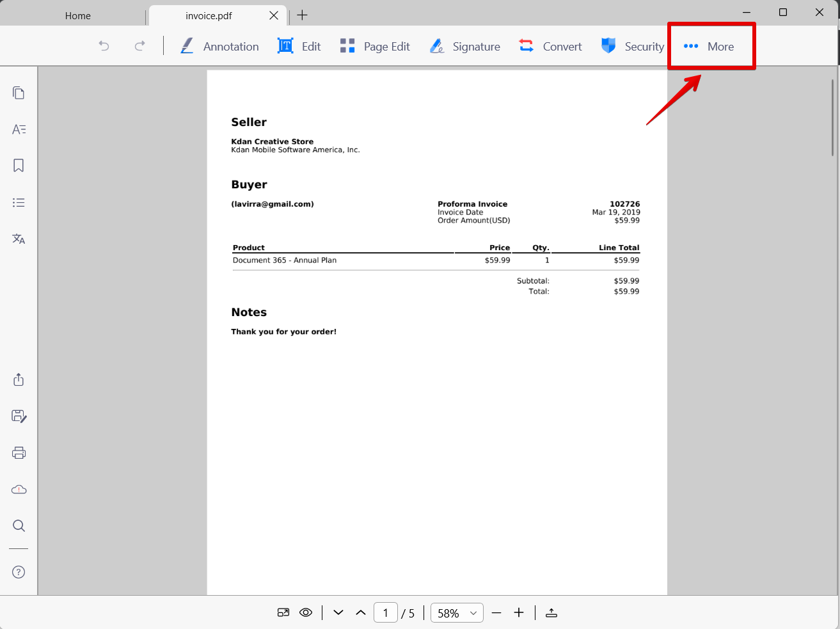This screenshot has width=840, height=629.
Task: Open the Annotation tools
Action: tap(219, 46)
